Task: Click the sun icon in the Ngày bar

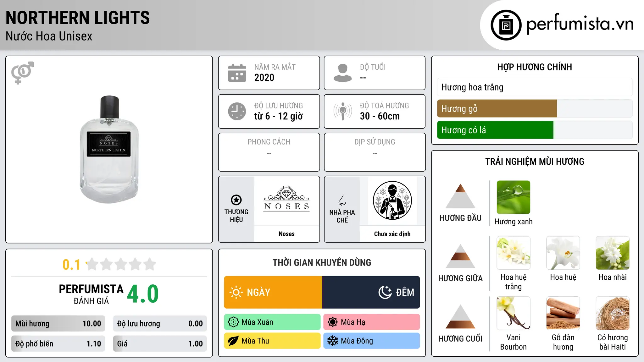Action: [236, 292]
